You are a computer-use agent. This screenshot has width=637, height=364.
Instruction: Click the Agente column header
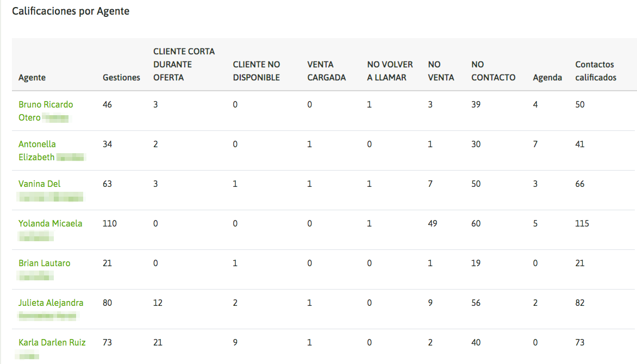click(x=32, y=78)
